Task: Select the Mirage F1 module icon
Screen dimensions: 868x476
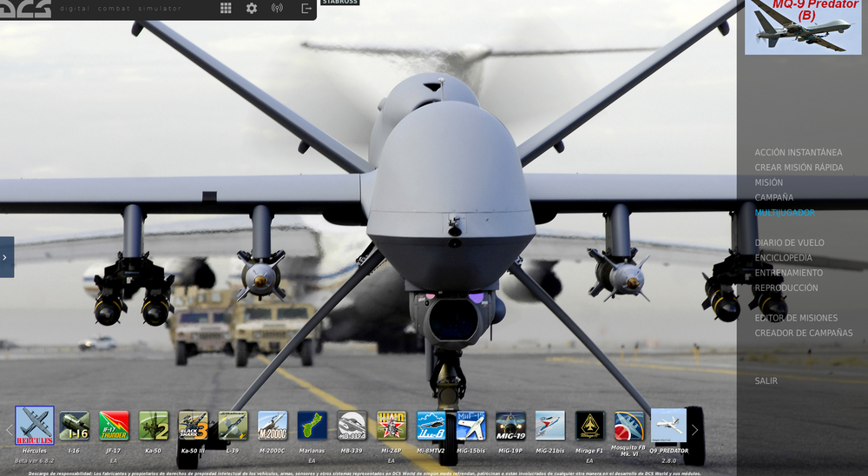Action: 590,426
